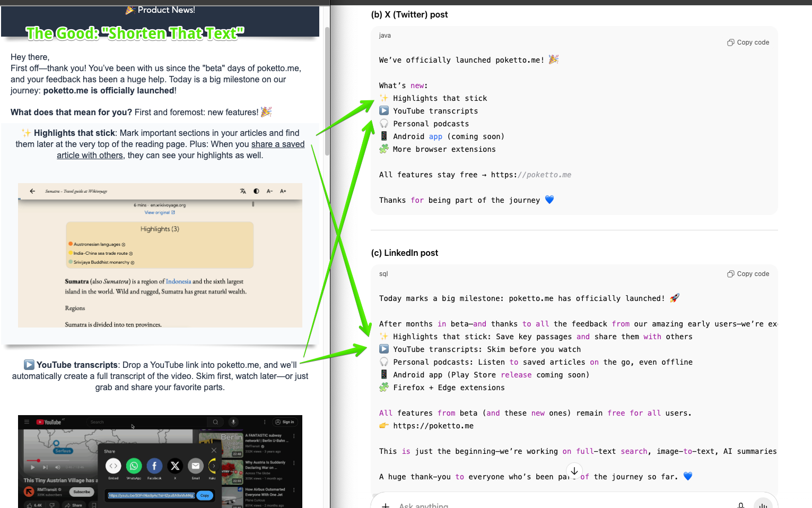Click the Facebook share icon
The width and height of the screenshot is (812, 508).
pos(154,466)
